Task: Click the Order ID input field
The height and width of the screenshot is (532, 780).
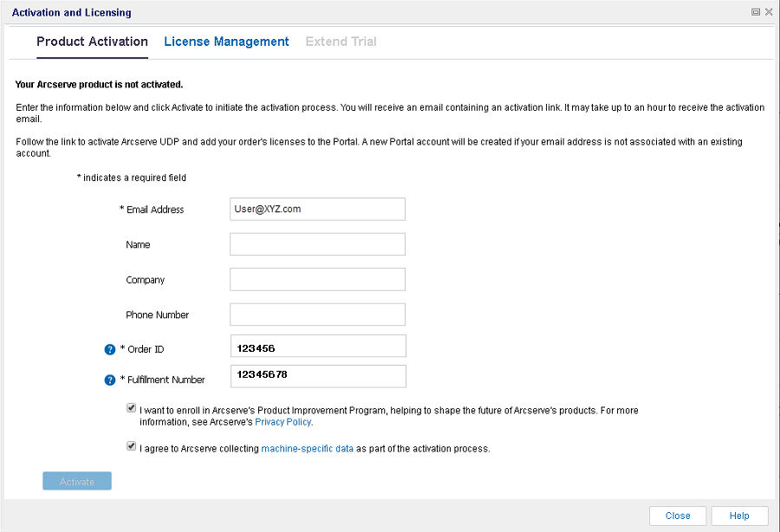Action: (x=318, y=346)
